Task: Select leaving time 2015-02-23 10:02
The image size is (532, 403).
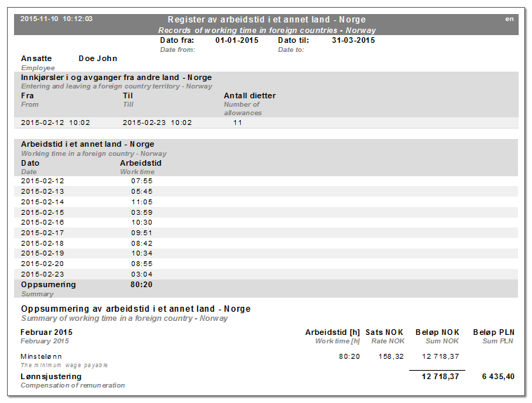Action: pos(157,123)
